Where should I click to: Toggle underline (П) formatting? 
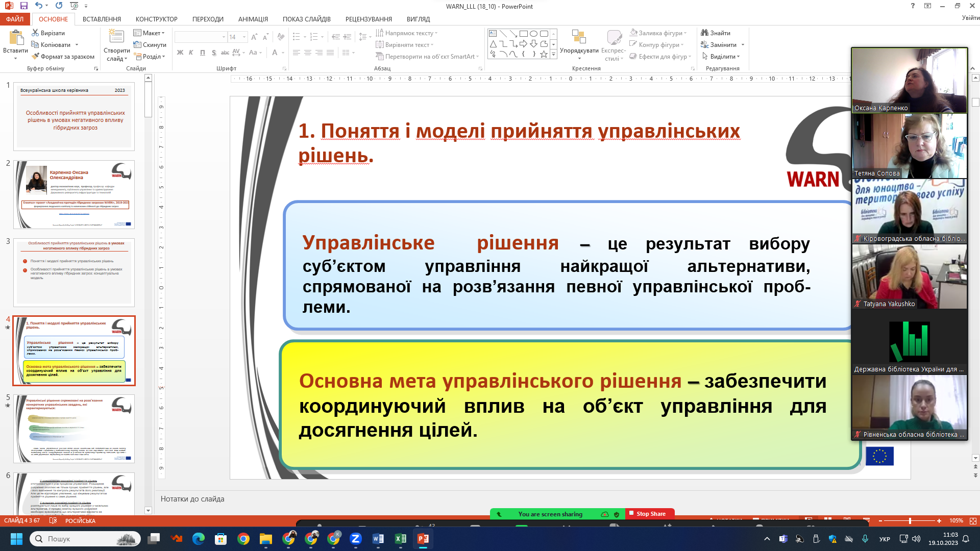tap(203, 53)
